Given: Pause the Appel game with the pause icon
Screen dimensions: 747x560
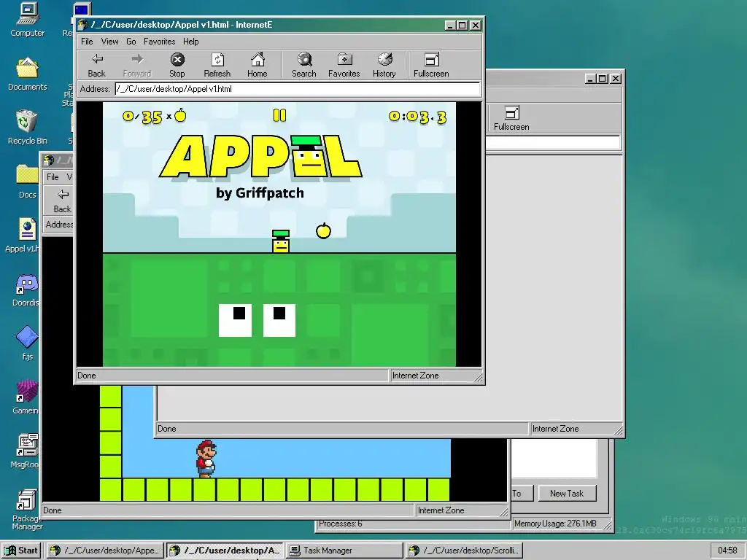Looking at the screenshot, I should point(279,116).
